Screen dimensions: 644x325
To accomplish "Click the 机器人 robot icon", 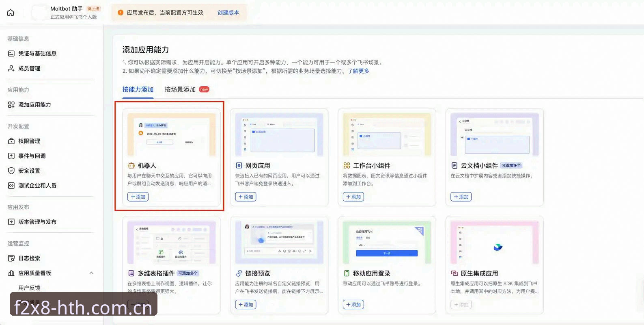I will pos(131,166).
